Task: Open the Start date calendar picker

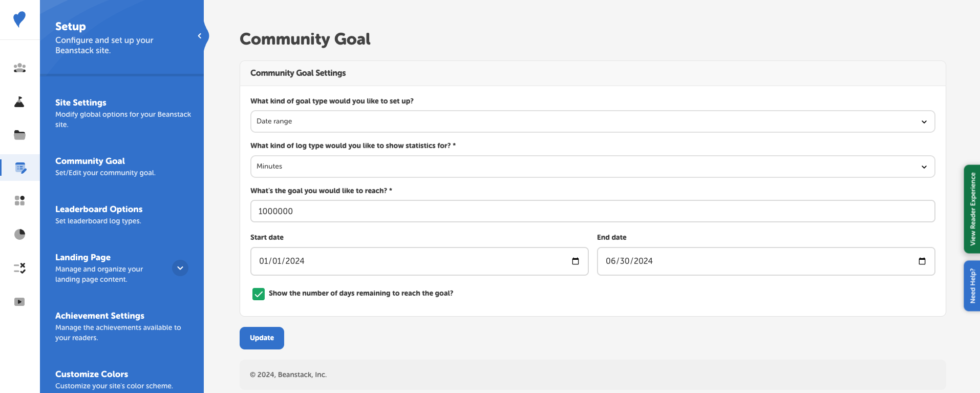Action: pyautogui.click(x=574, y=261)
